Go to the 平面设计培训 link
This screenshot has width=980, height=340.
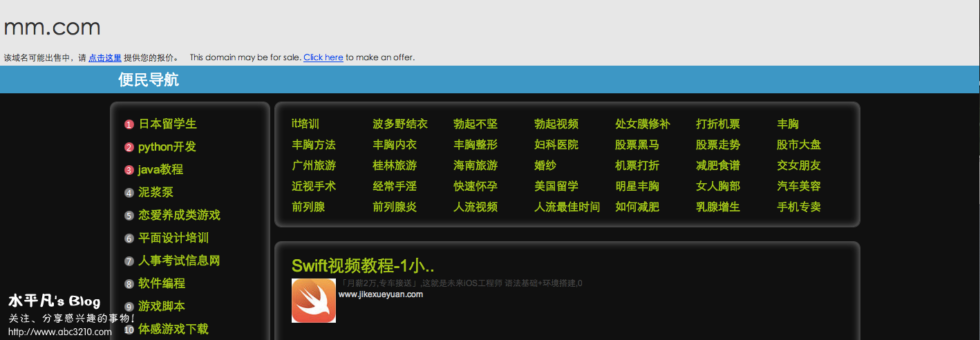tap(173, 238)
